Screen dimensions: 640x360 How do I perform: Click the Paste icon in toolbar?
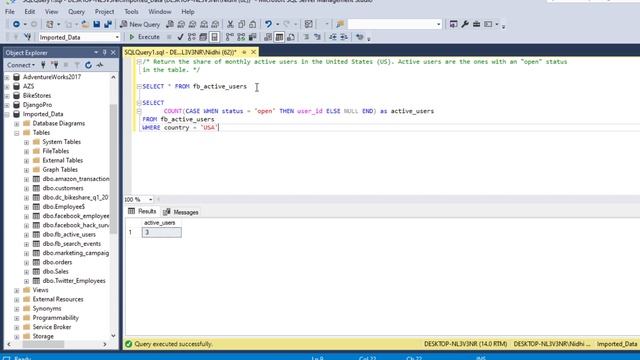[x=253, y=24]
